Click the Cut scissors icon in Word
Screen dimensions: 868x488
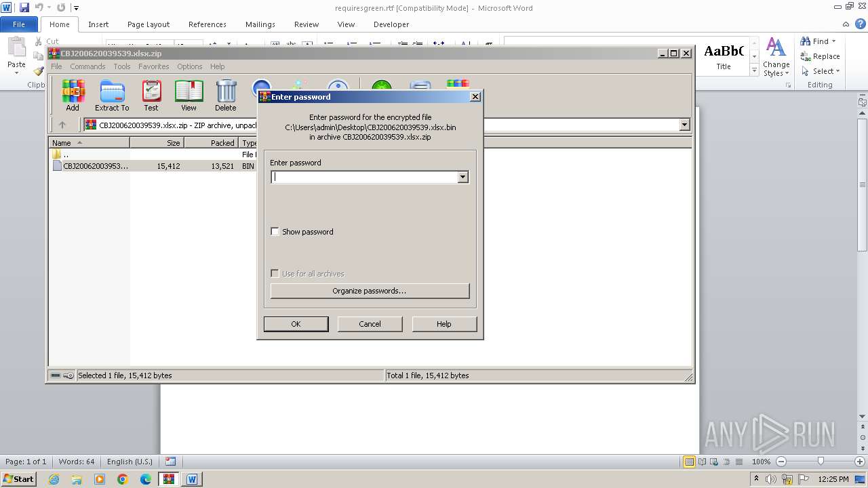tap(38, 41)
